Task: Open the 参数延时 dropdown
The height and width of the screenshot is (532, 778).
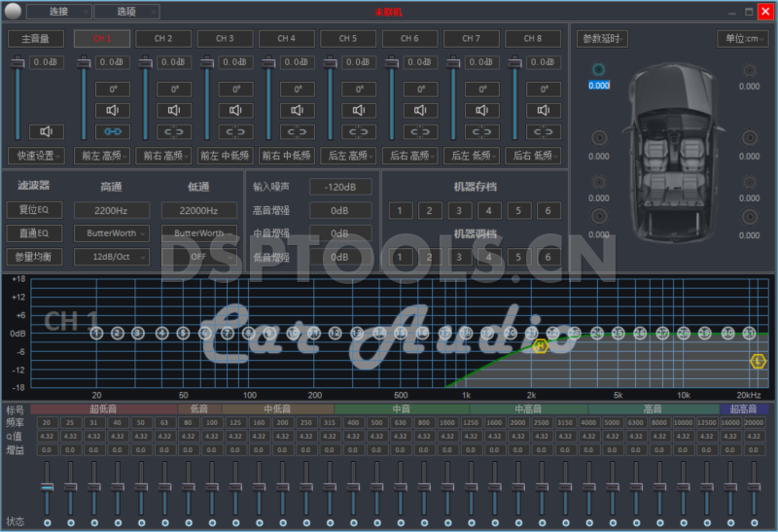Action: [x=602, y=38]
